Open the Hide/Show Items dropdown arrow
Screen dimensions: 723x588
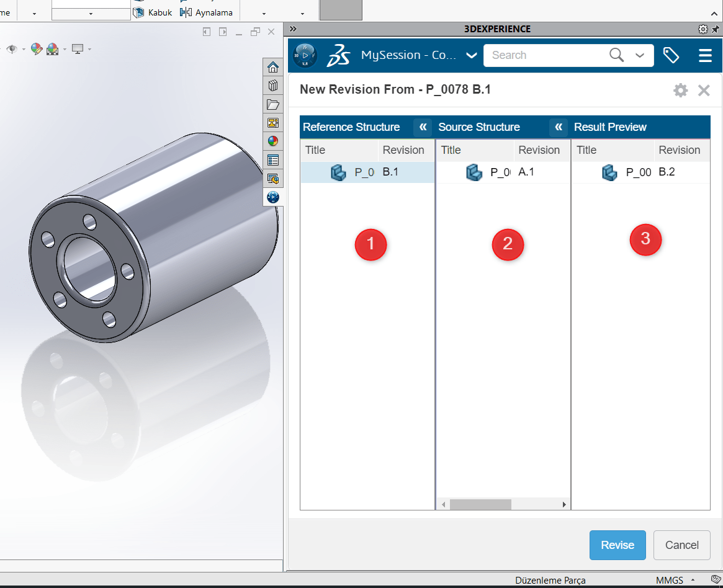(24, 49)
